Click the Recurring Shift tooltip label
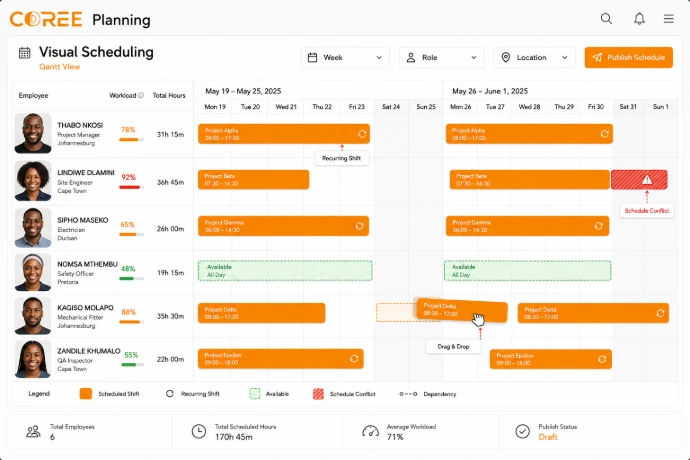Screen dimensions: 690x460 pos(341,158)
